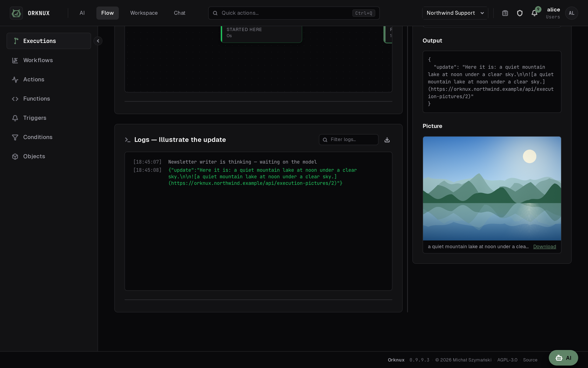Click the terminal icon beside Logs title
588x368 pixels.
pyautogui.click(x=128, y=140)
